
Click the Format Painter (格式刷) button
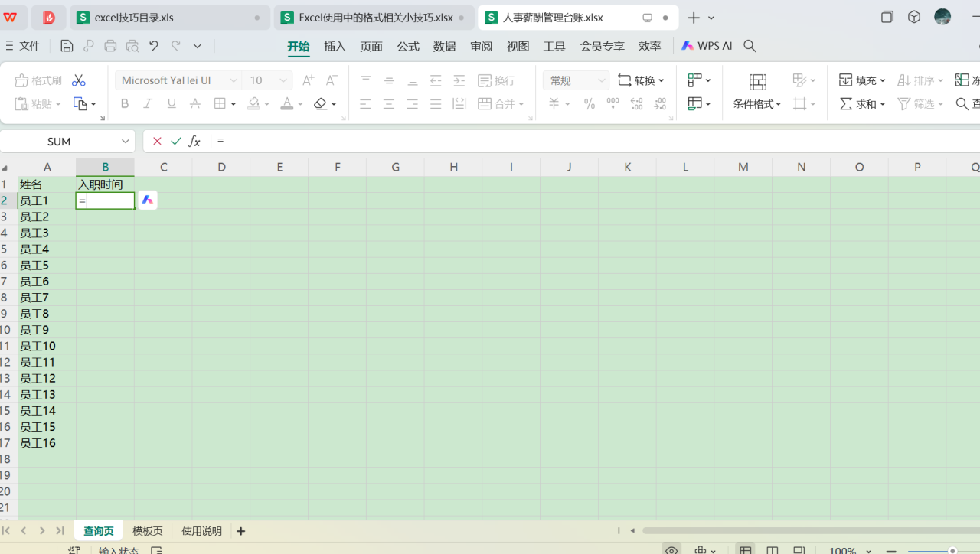[38, 80]
